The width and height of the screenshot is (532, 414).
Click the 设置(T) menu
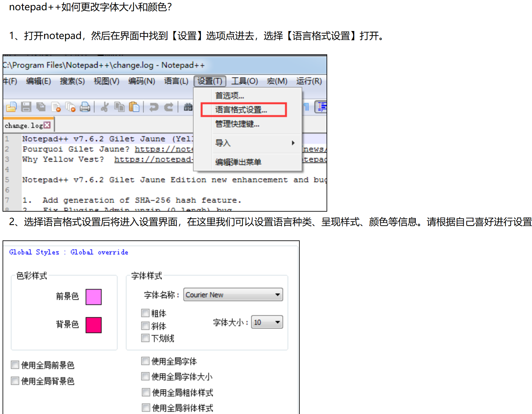[x=210, y=81]
